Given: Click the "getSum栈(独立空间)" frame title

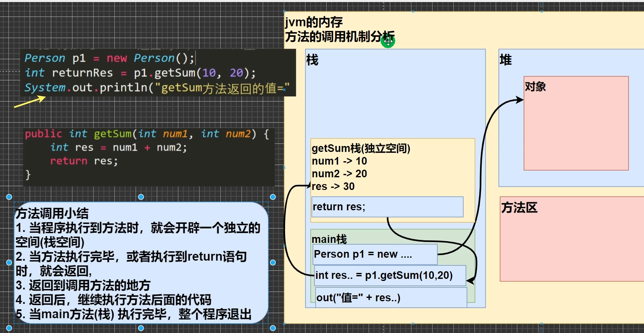Looking at the screenshot, I should (x=361, y=149).
